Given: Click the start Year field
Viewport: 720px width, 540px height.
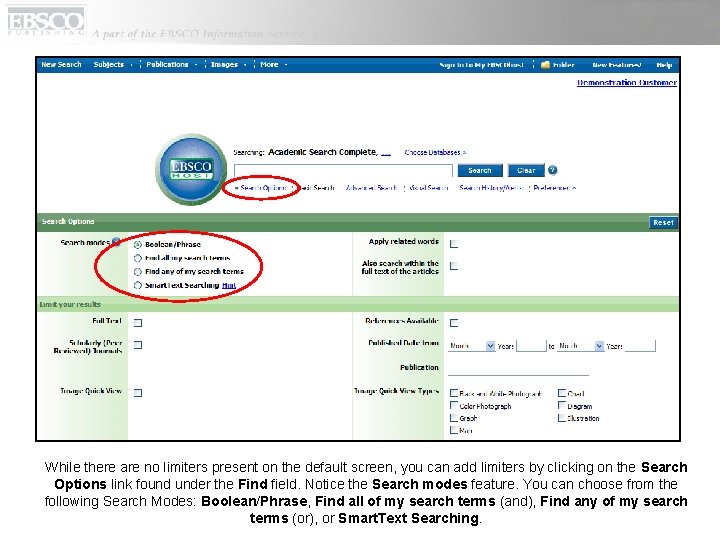Looking at the screenshot, I should coord(531,346).
